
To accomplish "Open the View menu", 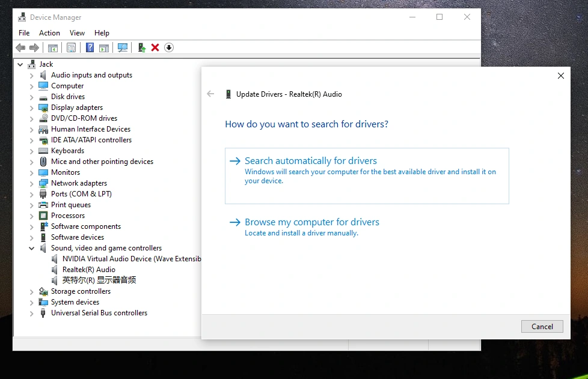I will (x=77, y=33).
